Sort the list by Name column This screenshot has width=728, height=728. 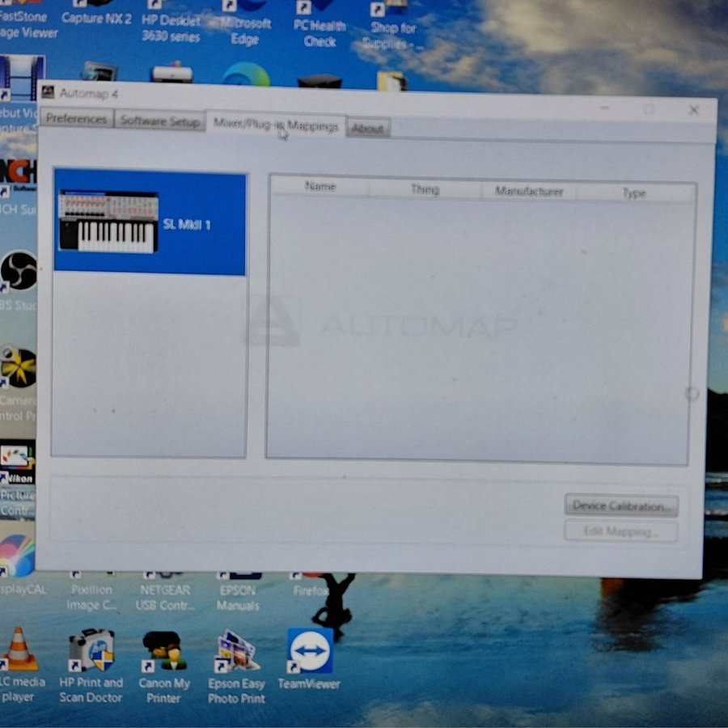[x=320, y=187]
